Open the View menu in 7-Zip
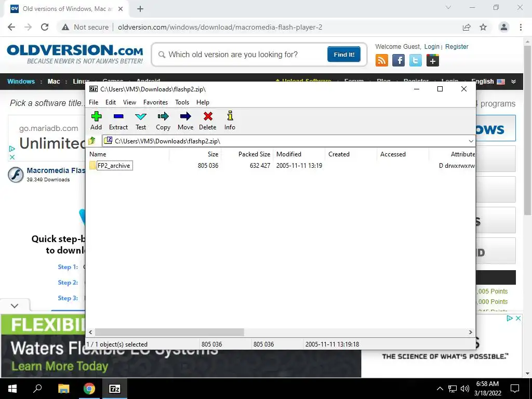 (129, 102)
